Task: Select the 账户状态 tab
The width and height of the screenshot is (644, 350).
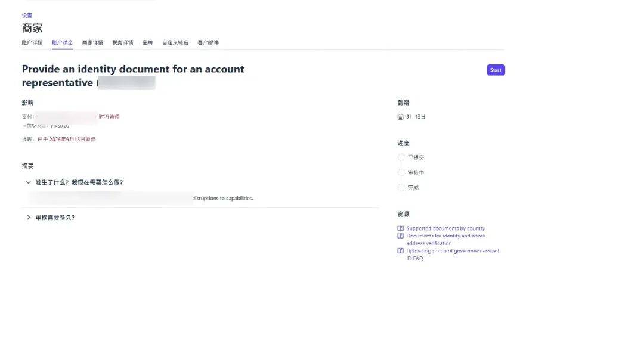Action: [x=63, y=42]
